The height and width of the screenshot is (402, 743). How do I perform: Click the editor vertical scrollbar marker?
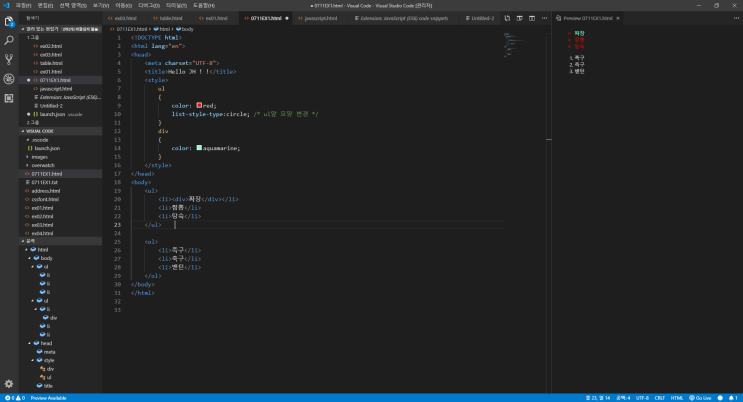pos(548,139)
